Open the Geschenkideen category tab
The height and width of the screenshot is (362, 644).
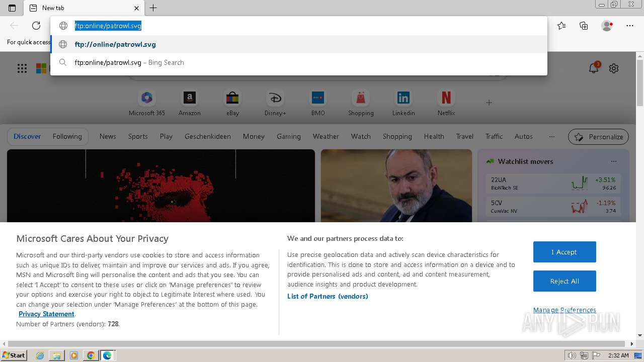[208, 136]
